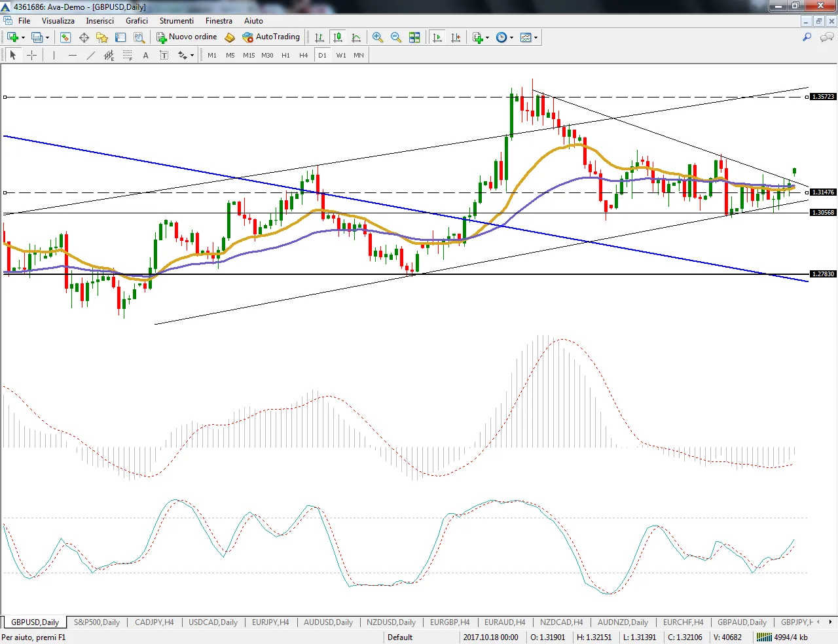Switch timeframe to M30
The image size is (838, 644).
point(267,56)
